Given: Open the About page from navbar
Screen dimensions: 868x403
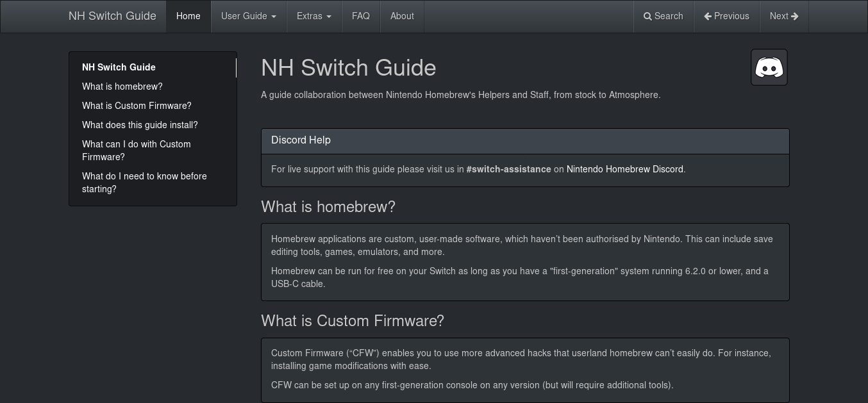Looking at the screenshot, I should tap(402, 16).
